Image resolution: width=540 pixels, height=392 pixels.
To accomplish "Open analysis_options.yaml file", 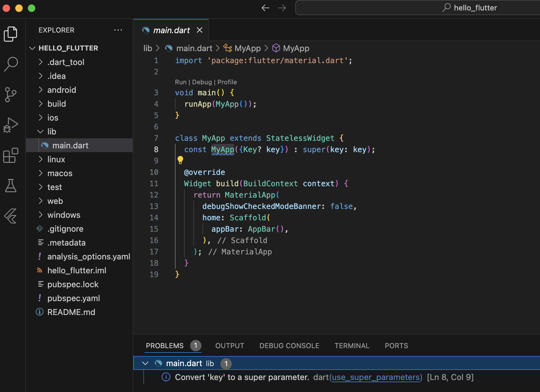I will pos(79,256).
